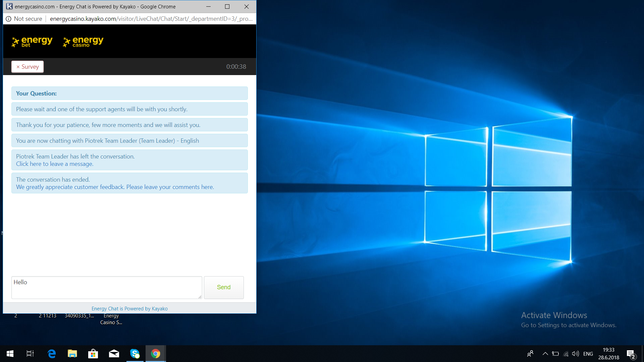Click the ENG language indicator
Screen dimensions: 644x362
coord(588,354)
